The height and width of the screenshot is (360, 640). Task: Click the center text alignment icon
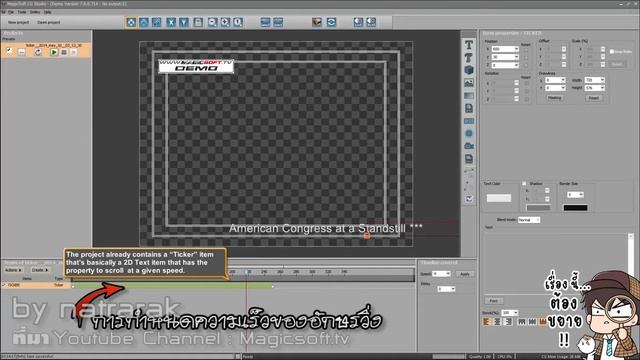point(497,322)
